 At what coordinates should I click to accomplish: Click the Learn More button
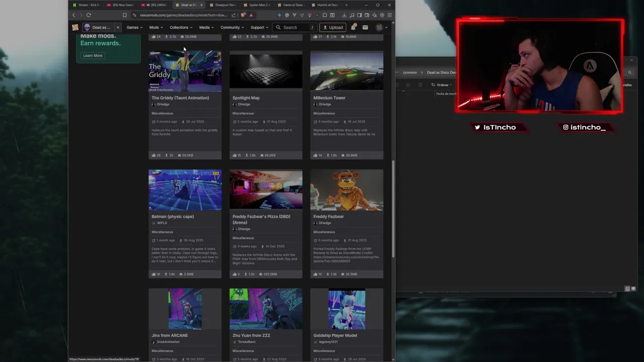click(93, 55)
